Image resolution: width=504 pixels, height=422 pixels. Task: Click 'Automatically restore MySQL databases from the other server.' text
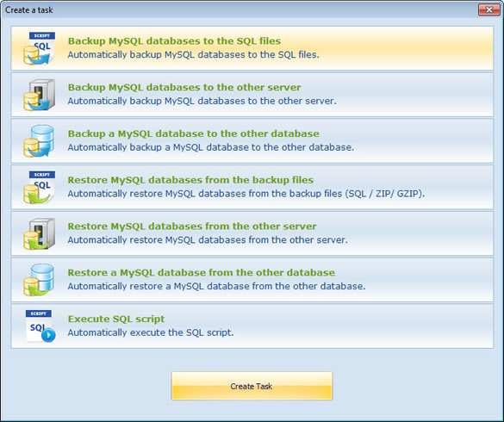tap(208, 240)
